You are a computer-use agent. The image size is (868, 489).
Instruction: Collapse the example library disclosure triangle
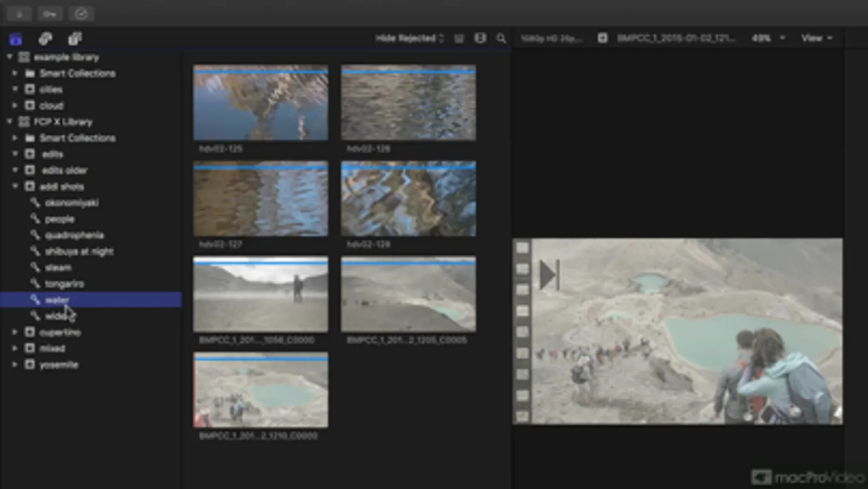tap(9, 57)
